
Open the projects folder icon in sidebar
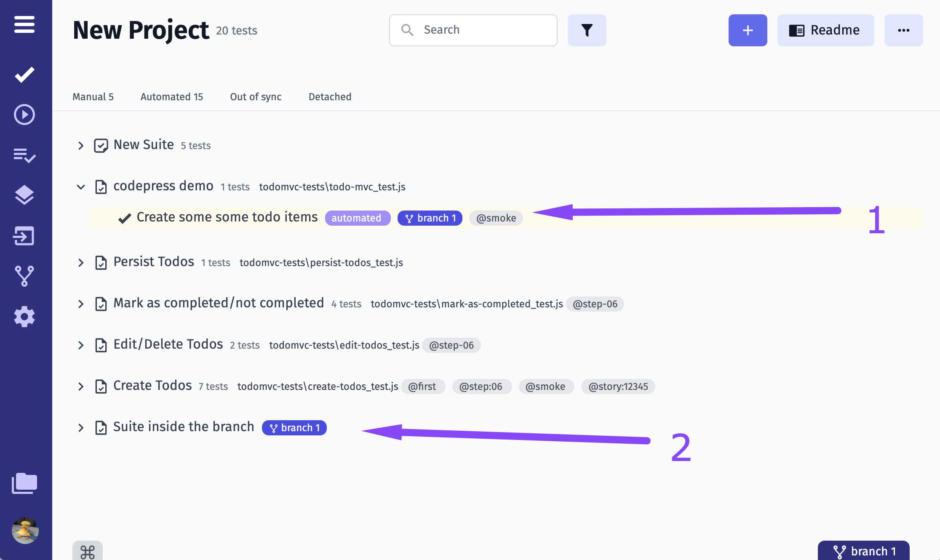(24, 483)
